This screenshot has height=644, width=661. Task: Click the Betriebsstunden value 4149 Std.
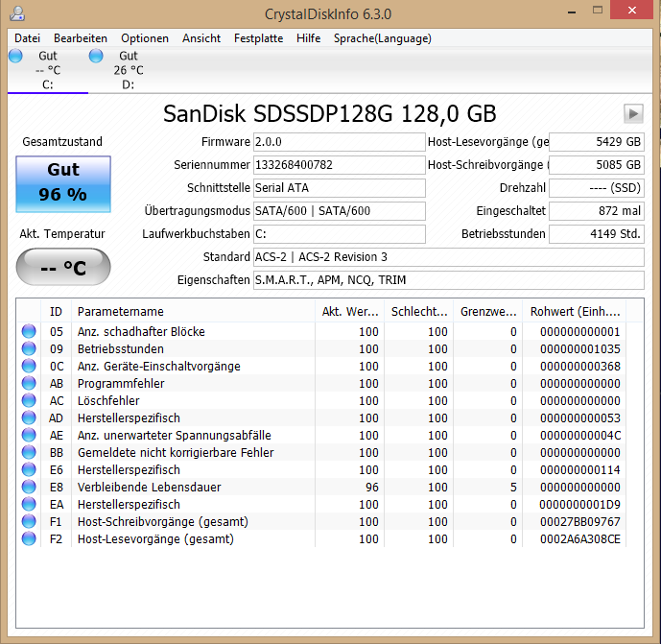click(597, 234)
